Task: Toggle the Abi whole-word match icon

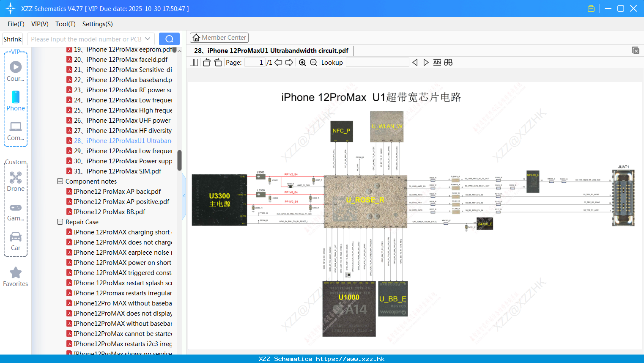Action: pos(437,63)
